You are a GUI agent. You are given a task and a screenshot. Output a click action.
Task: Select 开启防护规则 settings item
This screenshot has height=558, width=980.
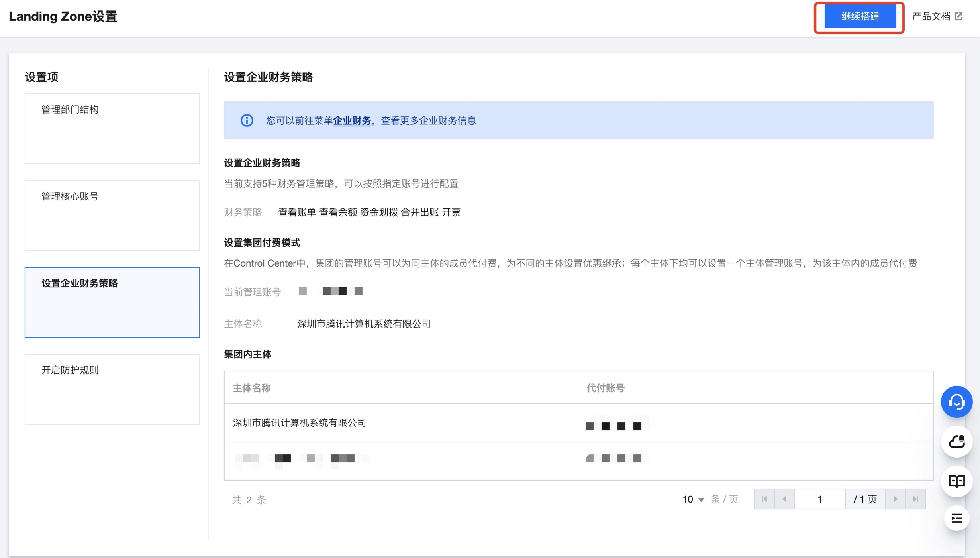point(112,389)
